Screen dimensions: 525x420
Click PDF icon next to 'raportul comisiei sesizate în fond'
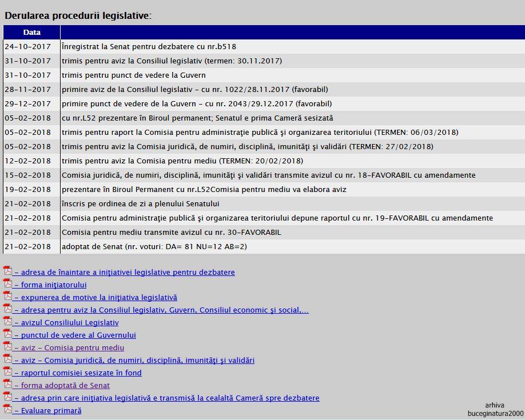point(7,371)
